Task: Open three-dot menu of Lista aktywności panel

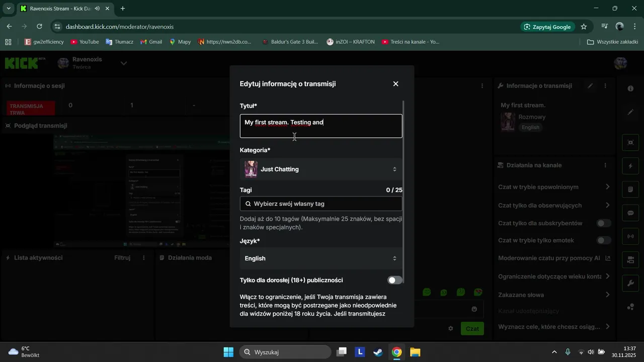Action: tap(144, 258)
